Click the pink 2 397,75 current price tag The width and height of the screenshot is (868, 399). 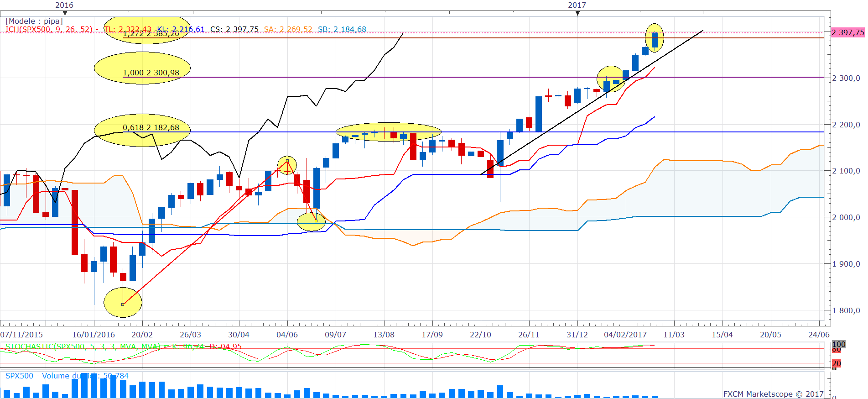point(847,32)
